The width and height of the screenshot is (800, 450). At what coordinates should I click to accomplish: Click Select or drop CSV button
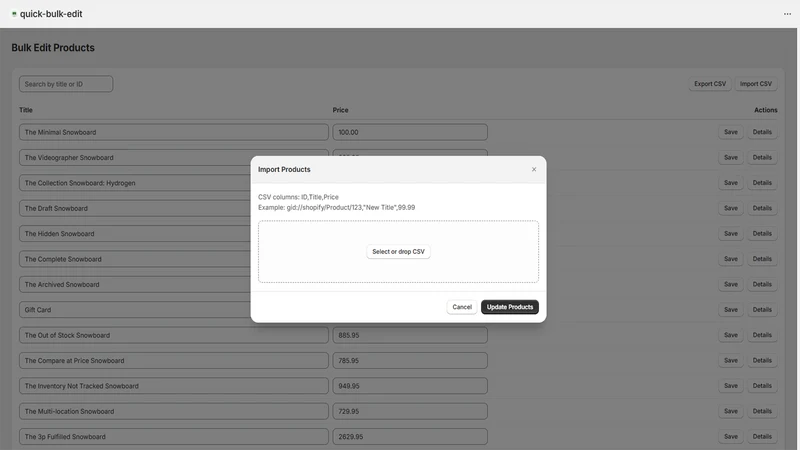(x=398, y=252)
